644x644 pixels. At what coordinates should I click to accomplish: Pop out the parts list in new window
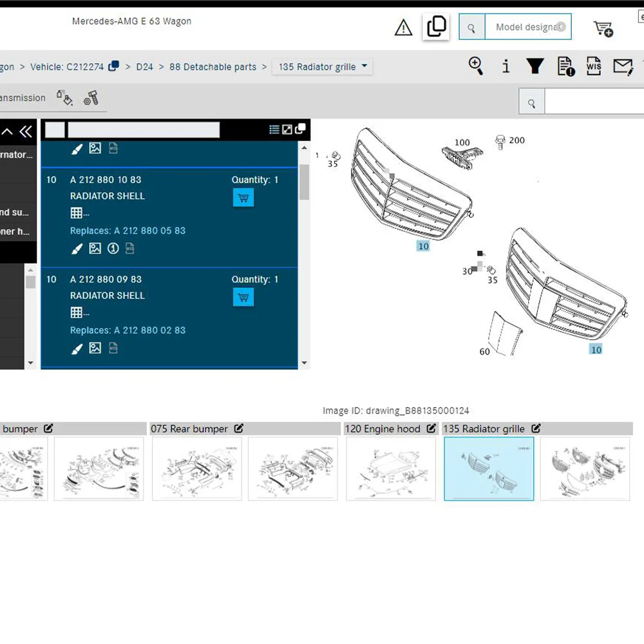pos(300,129)
